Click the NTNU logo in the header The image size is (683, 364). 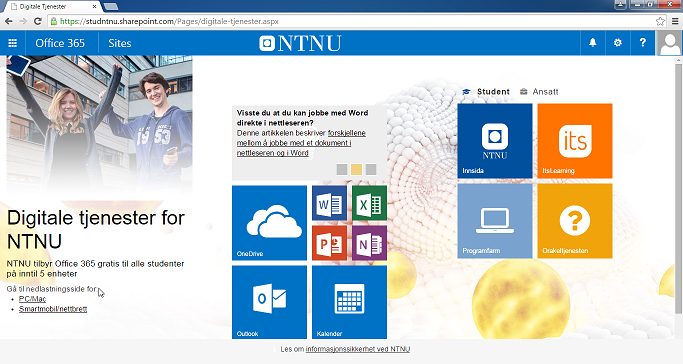point(300,43)
